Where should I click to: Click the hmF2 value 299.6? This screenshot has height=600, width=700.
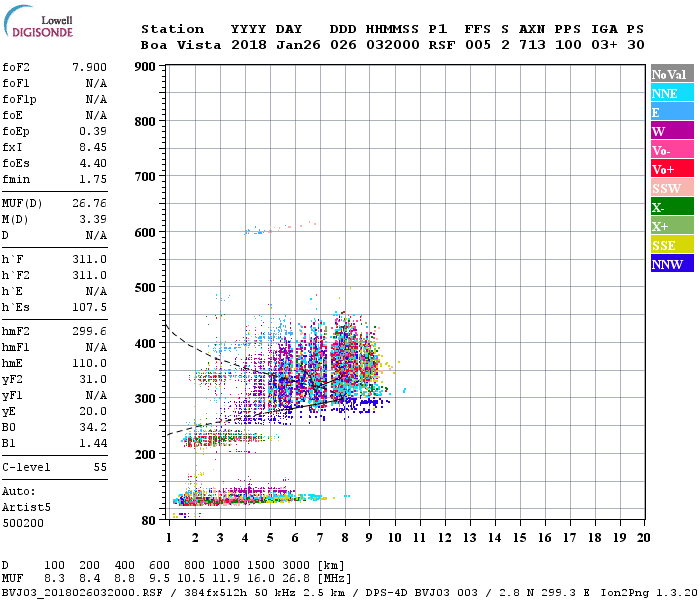click(89, 331)
